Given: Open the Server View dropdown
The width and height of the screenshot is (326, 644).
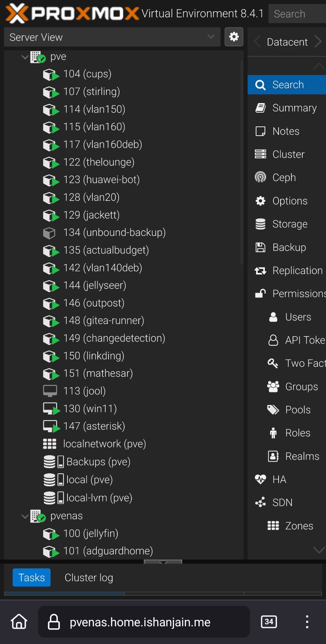Looking at the screenshot, I should click(x=112, y=37).
